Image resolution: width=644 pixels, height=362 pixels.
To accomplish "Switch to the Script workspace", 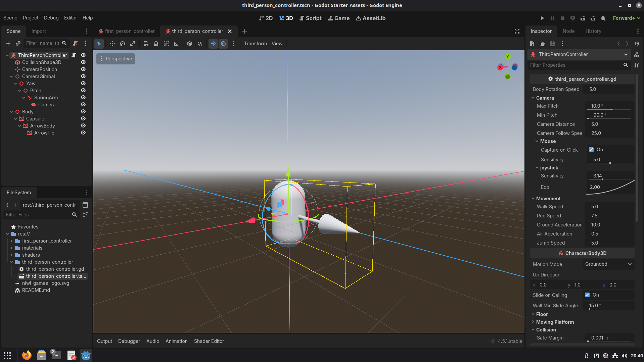I will tap(310, 18).
